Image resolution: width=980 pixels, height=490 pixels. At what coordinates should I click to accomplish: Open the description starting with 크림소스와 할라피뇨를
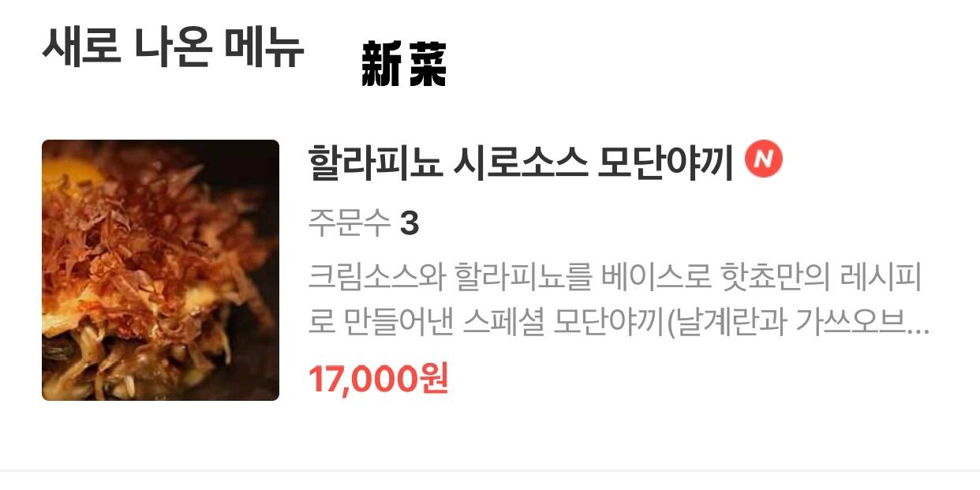click(619, 300)
